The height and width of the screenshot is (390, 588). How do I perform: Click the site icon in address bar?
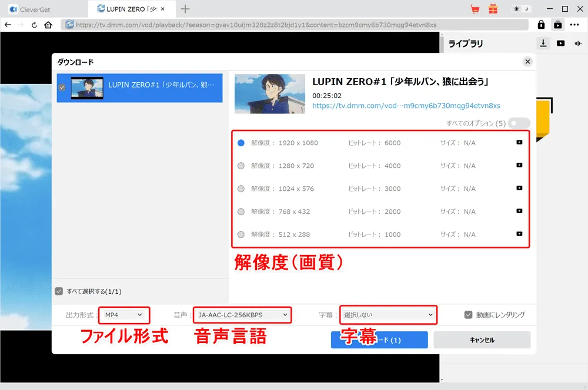click(x=69, y=25)
